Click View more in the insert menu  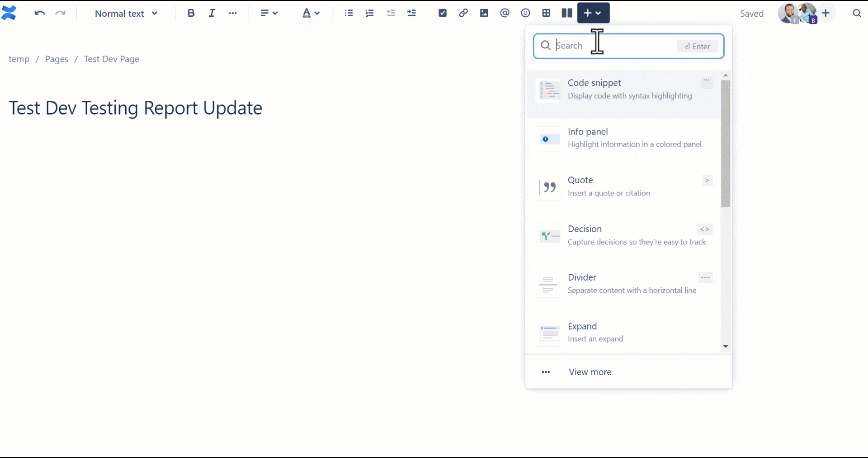[590, 372]
